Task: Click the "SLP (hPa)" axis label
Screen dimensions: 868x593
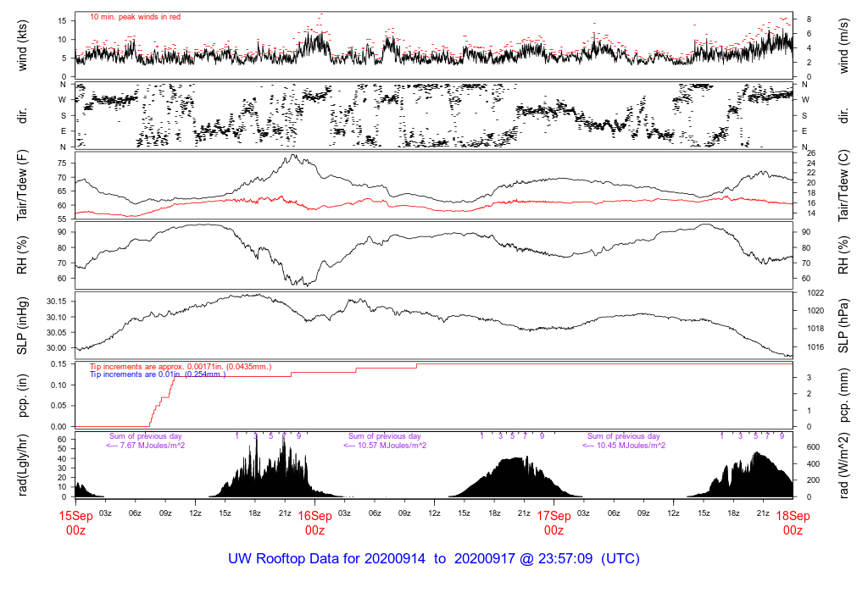Action: [x=844, y=325]
